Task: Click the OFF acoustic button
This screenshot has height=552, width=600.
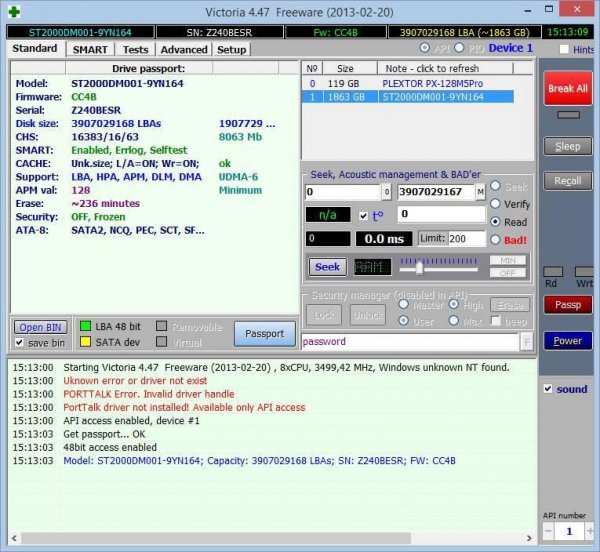Action: tap(508, 273)
